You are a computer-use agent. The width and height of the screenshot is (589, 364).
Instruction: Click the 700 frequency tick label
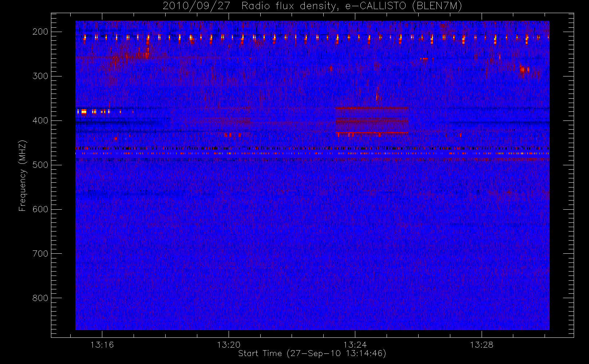point(40,254)
